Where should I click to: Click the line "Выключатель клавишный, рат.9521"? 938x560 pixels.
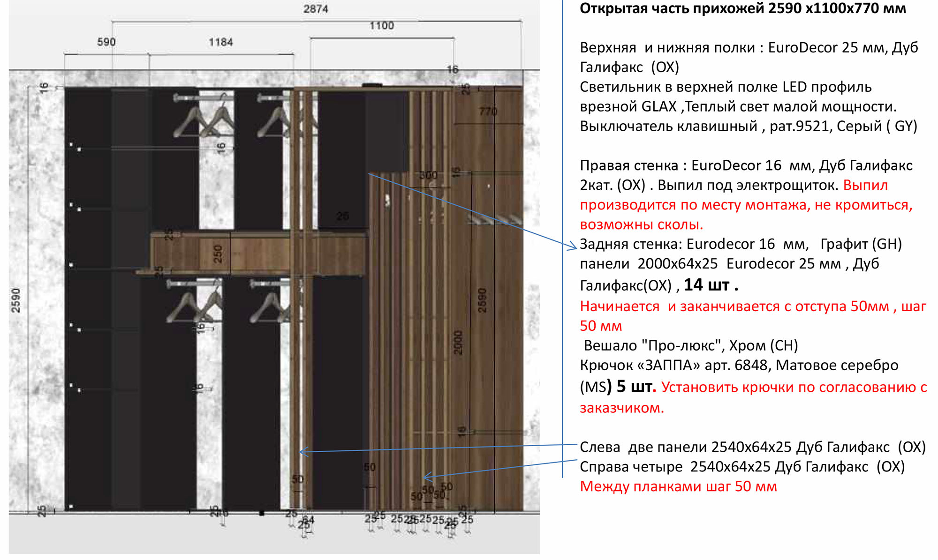[749, 127]
